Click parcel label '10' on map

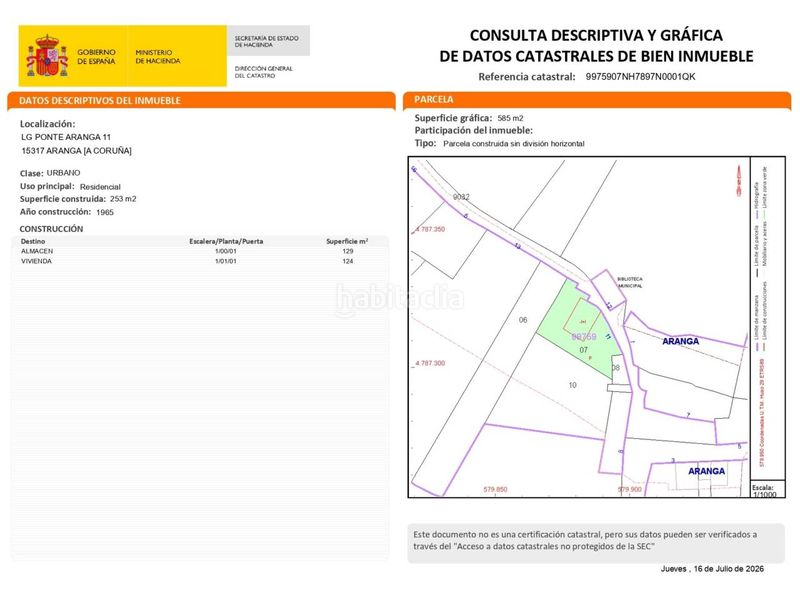click(572, 385)
